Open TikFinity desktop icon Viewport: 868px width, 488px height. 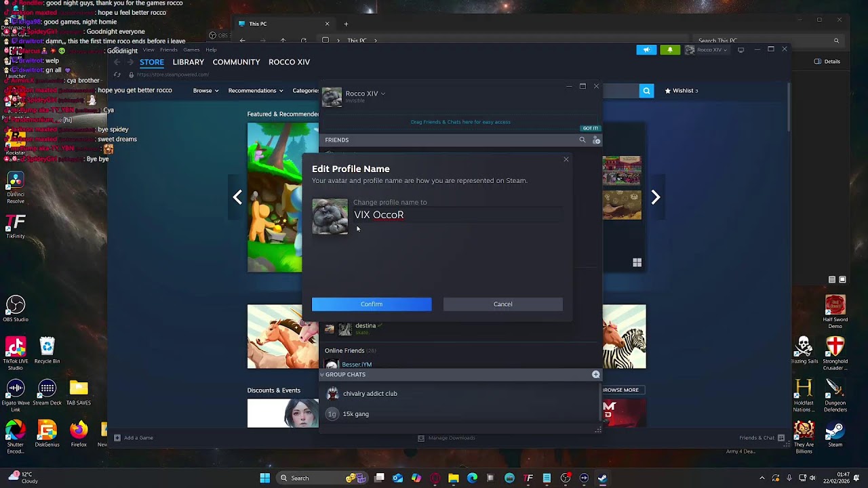16,227
